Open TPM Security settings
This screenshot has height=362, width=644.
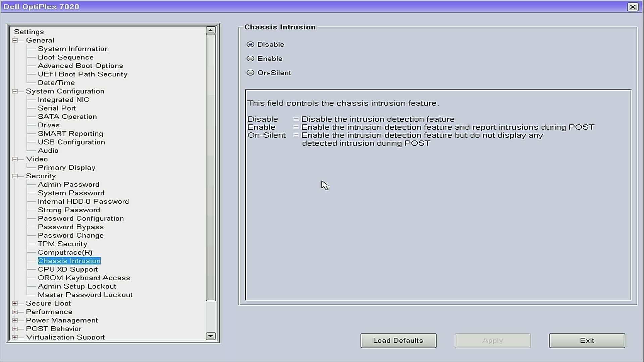(62, 244)
